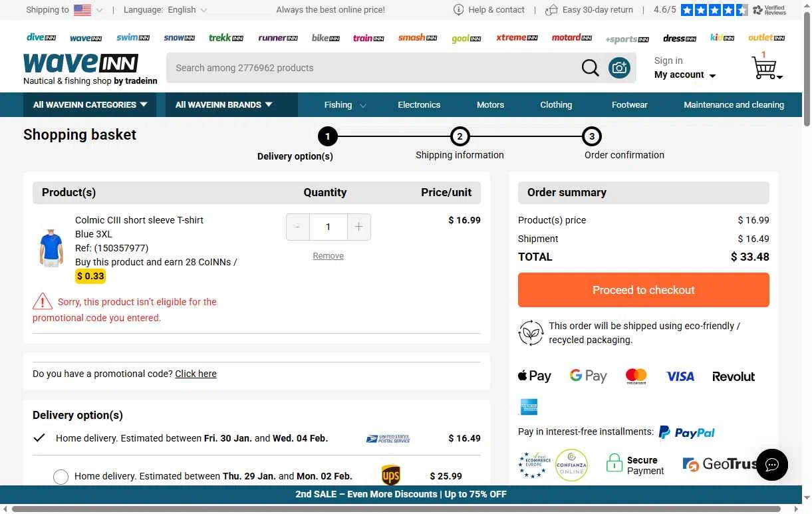Click the Confianza Online trust badge
Screen dimensions: 812x514
coord(571,465)
